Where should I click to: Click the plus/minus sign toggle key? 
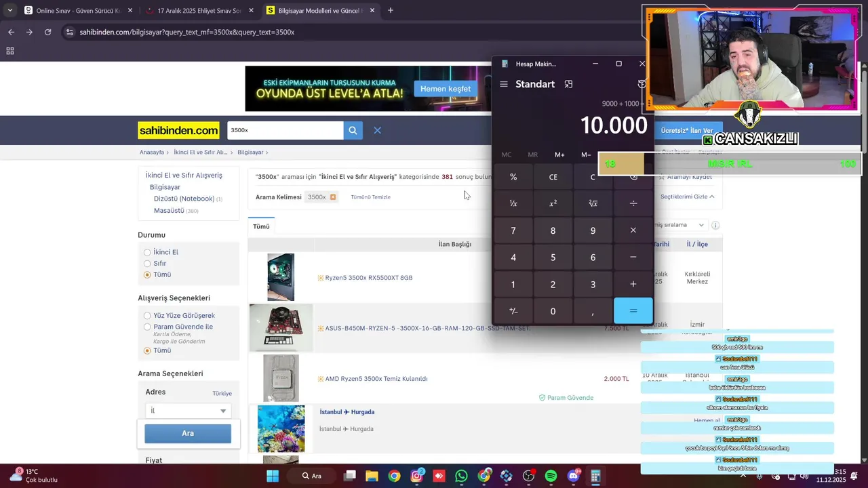point(513,311)
